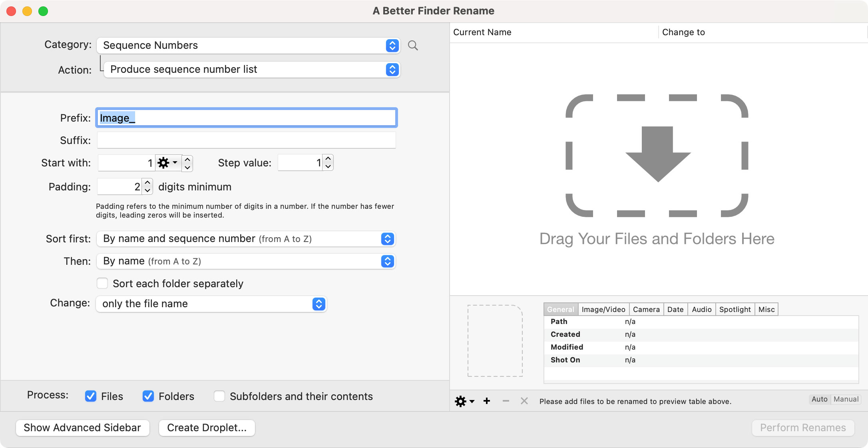Click the drop-arrow file drop zone

(x=657, y=156)
